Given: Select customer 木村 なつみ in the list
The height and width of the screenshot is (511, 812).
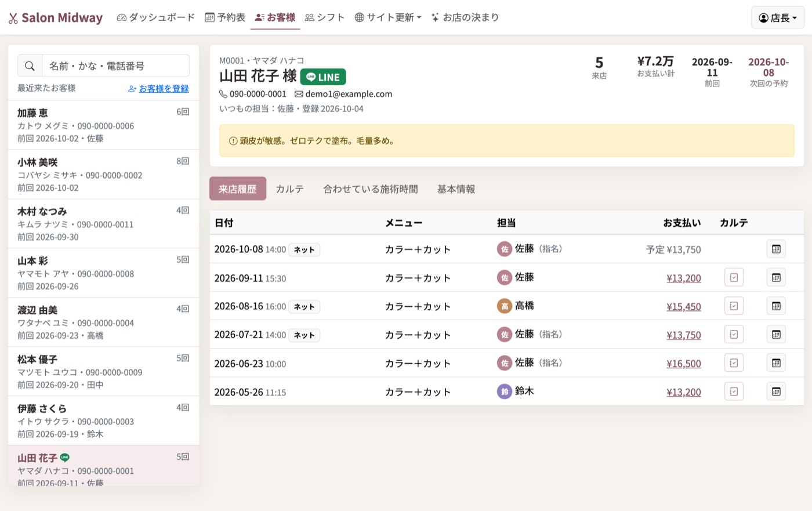Looking at the screenshot, I should click(x=103, y=224).
